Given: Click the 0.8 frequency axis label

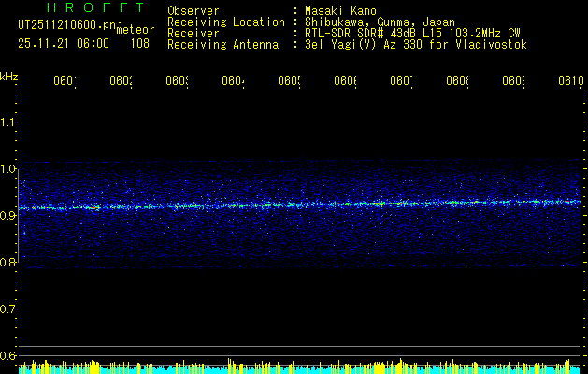Looking at the screenshot, I should click(x=7, y=262).
